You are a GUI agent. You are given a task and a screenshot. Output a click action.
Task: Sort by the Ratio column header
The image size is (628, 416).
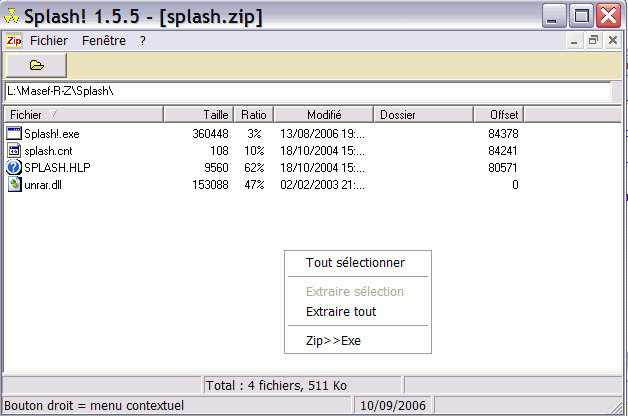click(x=254, y=115)
